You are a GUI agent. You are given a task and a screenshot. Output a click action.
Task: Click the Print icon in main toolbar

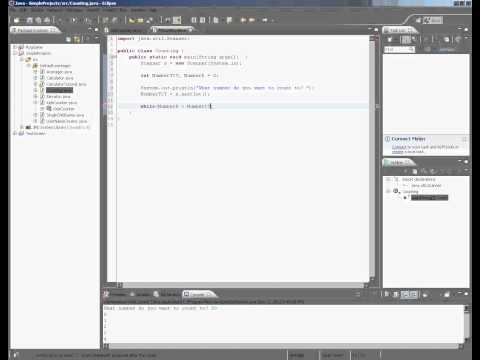point(47,20)
